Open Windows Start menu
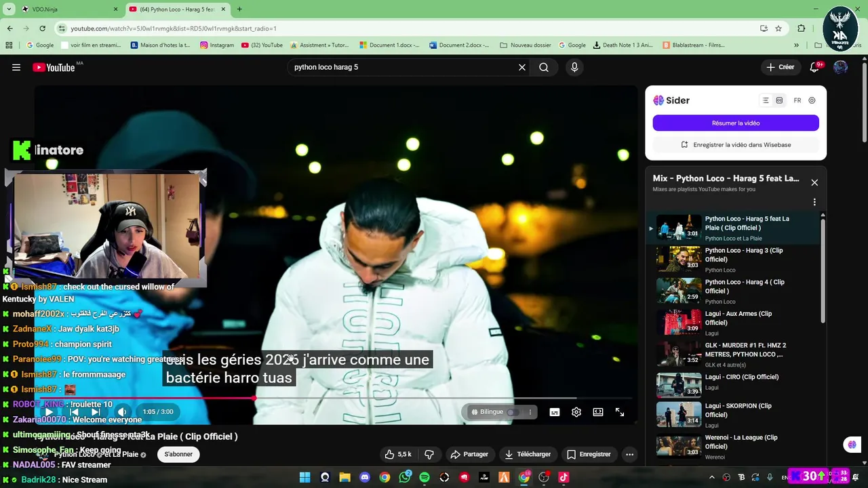The width and height of the screenshot is (868, 488). coord(304,477)
